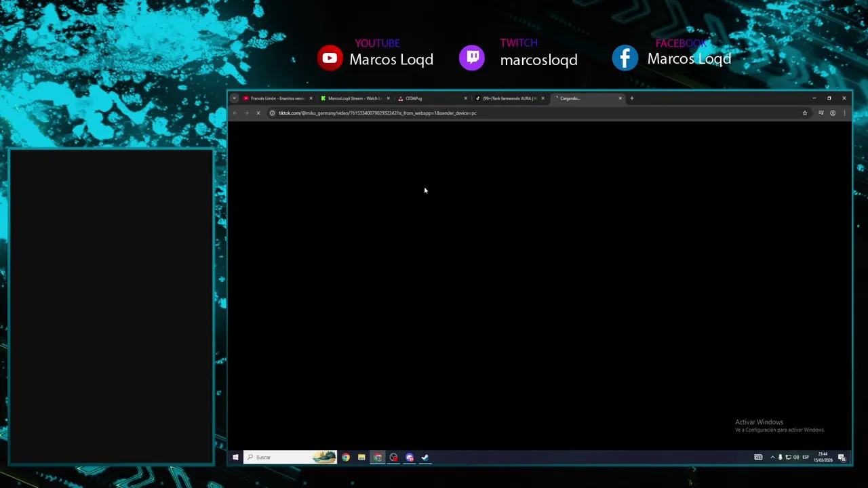Close the CEDAPug tab
868x488 pixels.
[465, 98]
